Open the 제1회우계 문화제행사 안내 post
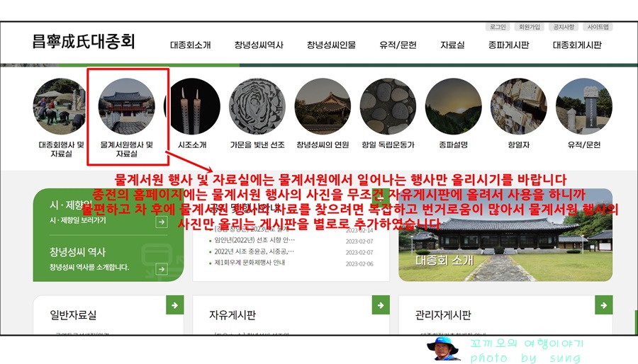638x364 pixels. pyautogui.click(x=250, y=263)
